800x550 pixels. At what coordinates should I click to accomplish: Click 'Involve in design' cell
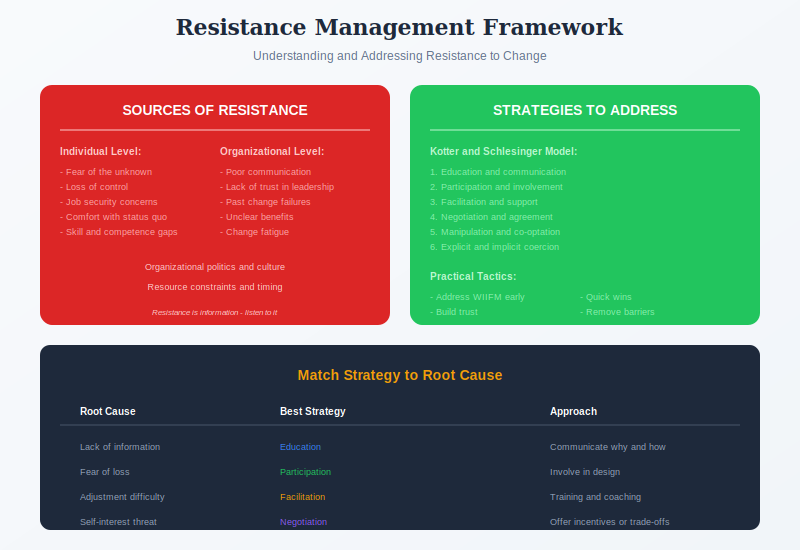585,472
